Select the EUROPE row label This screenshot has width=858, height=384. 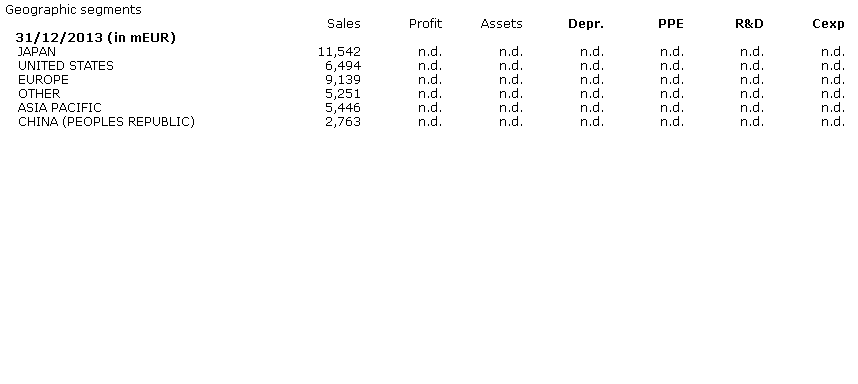point(43,80)
